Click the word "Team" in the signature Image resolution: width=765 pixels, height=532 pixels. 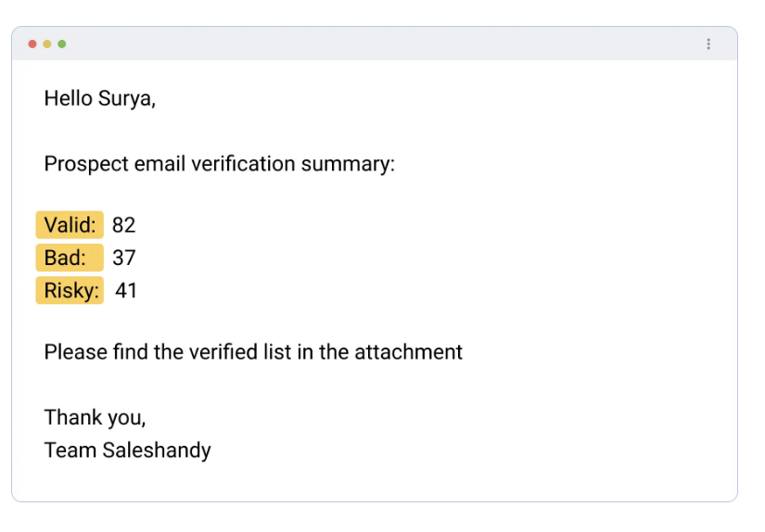[x=69, y=451]
